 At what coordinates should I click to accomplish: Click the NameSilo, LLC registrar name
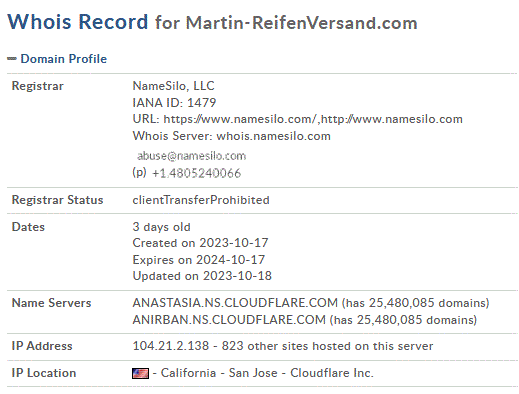(173, 86)
